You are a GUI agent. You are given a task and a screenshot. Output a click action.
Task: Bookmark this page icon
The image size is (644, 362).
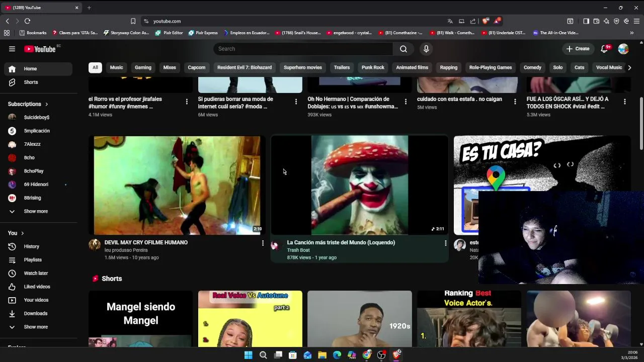(x=133, y=21)
